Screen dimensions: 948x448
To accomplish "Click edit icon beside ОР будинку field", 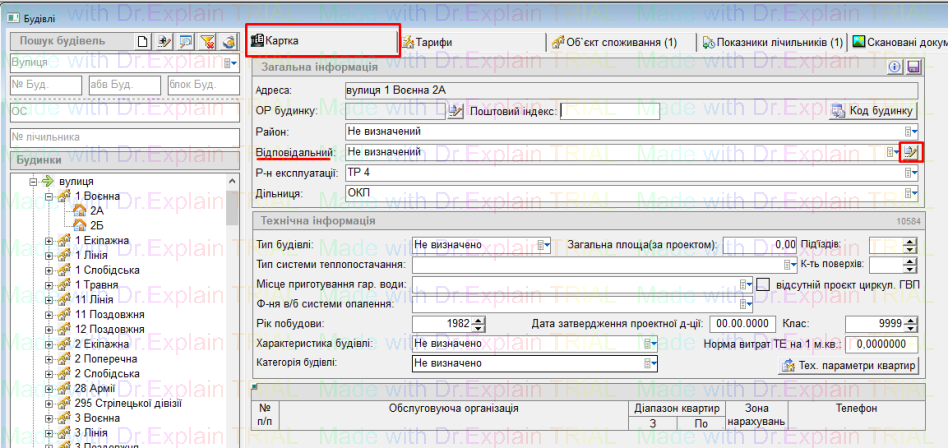I will [457, 111].
